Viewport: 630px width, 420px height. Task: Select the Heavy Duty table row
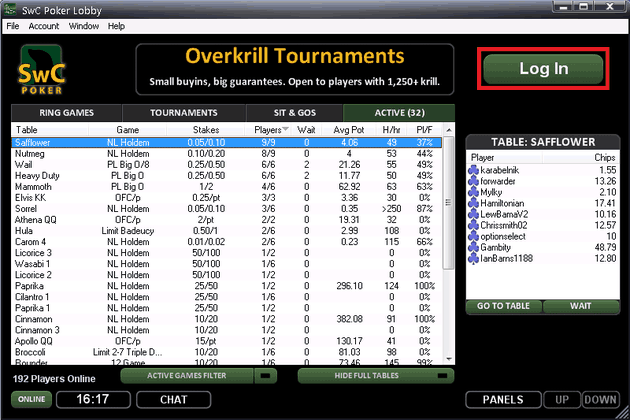[227, 176]
